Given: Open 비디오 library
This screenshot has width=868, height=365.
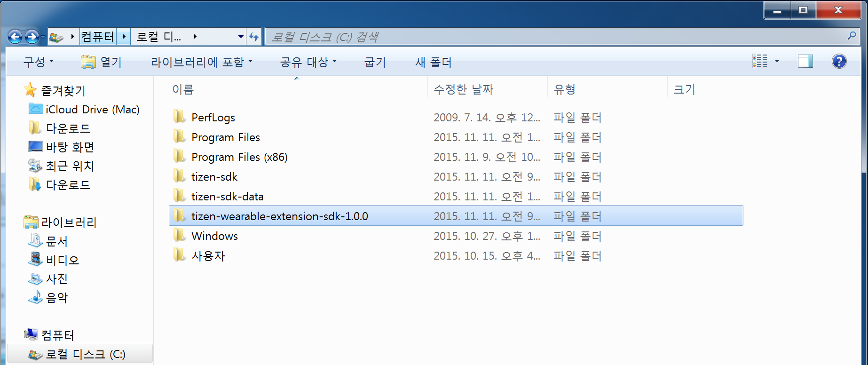Looking at the screenshot, I should (54, 260).
